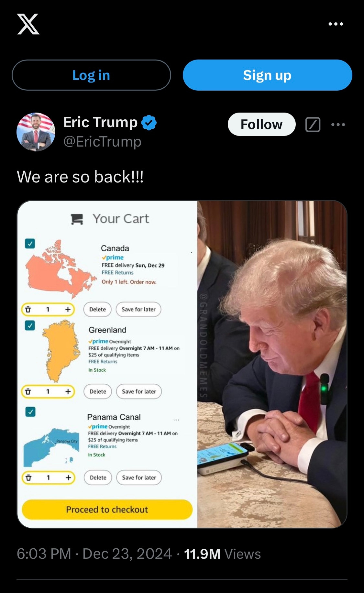Toggle the Panama Canal item checkbox
This screenshot has height=593, width=364.
pyautogui.click(x=30, y=412)
